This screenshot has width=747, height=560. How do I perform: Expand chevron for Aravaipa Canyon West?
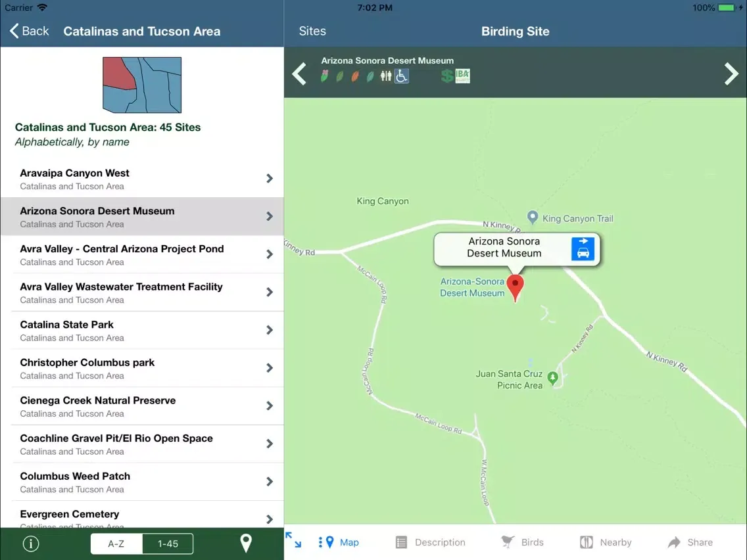click(270, 179)
